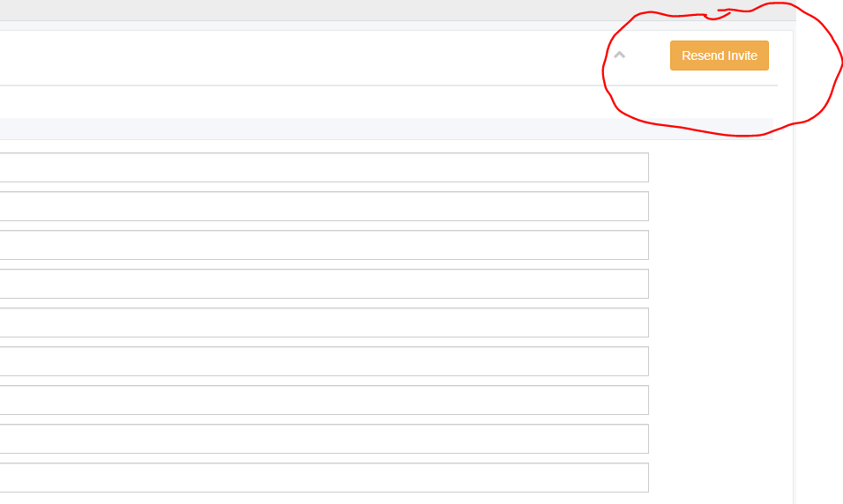Focus the fifth text input field

324,322
